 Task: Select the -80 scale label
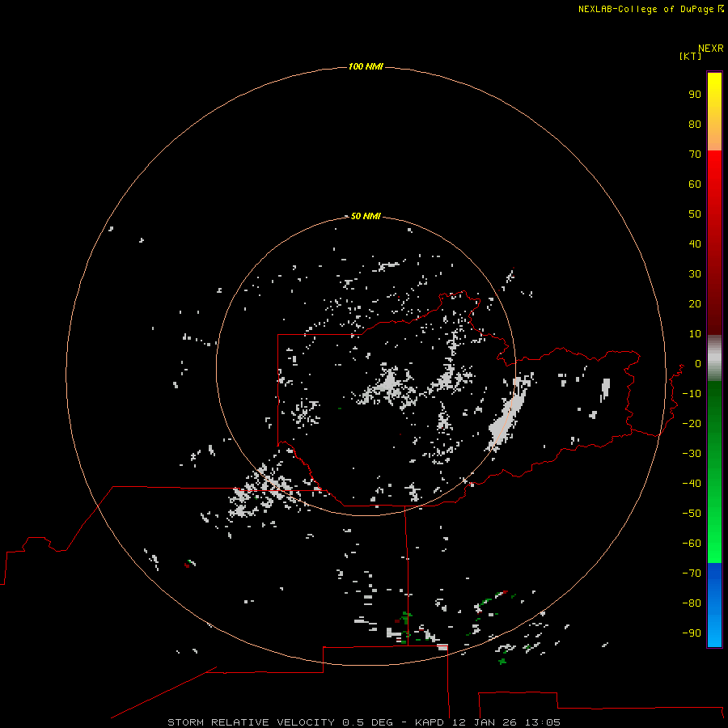pyautogui.click(x=692, y=603)
